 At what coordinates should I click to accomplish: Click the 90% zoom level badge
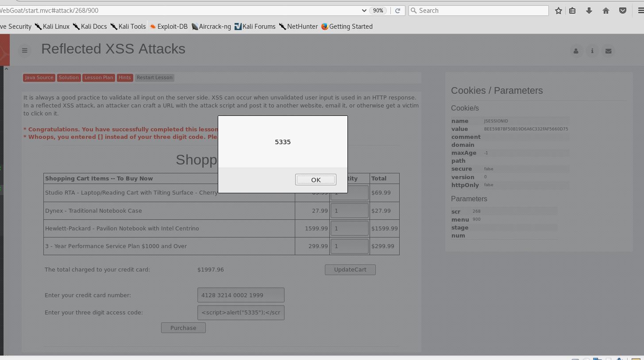(378, 11)
